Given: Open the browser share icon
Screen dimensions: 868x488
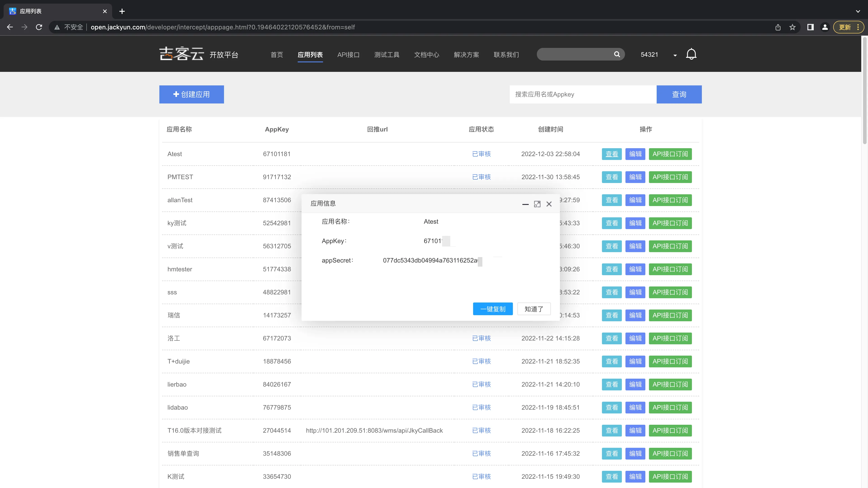Looking at the screenshot, I should tap(778, 27).
